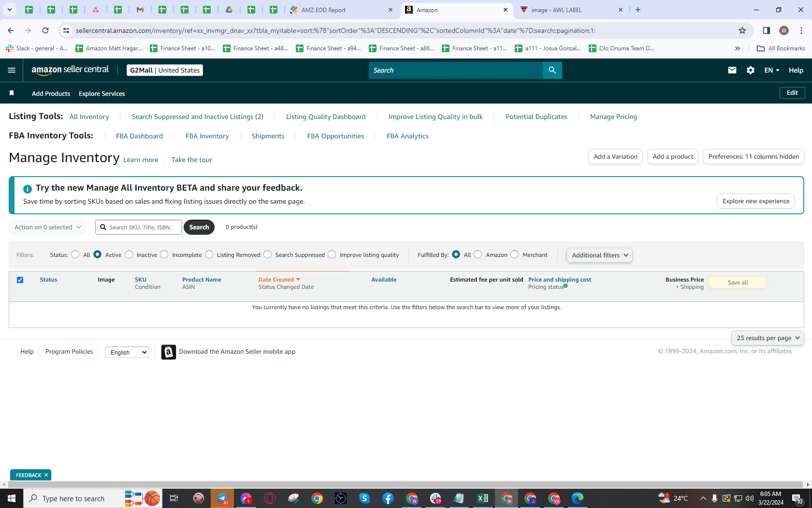Viewport: 812px width, 508px height.
Task: Open the Chrome profile avatar W
Action: click(x=784, y=30)
